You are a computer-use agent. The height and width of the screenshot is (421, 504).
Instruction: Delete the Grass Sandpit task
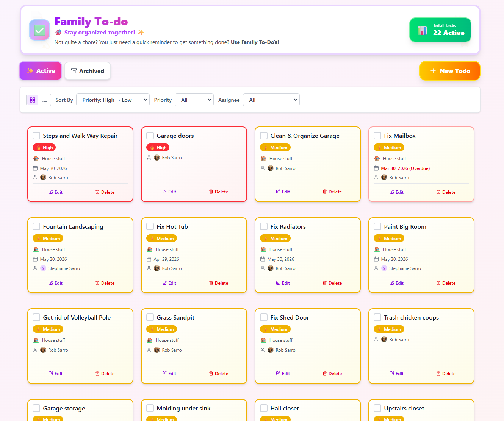(219, 374)
